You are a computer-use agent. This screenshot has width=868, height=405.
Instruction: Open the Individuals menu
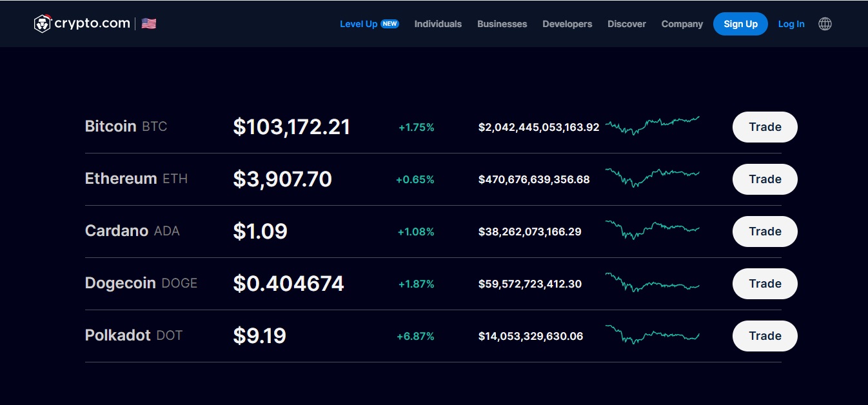(x=438, y=24)
